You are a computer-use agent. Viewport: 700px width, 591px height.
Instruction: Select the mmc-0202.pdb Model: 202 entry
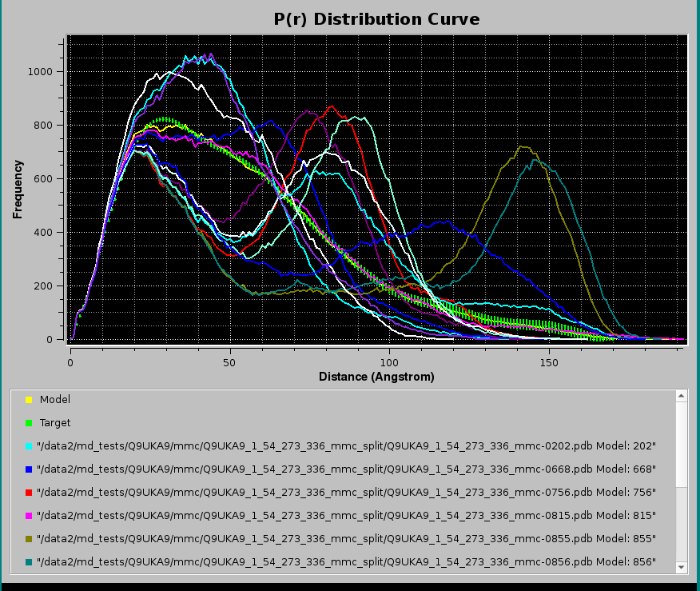[348, 446]
